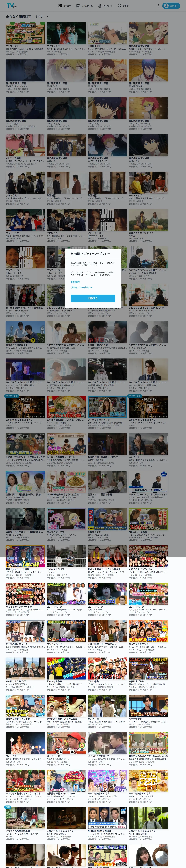Open the ザ！世界仰天ニュース thumbnail

click(x=25, y=631)
